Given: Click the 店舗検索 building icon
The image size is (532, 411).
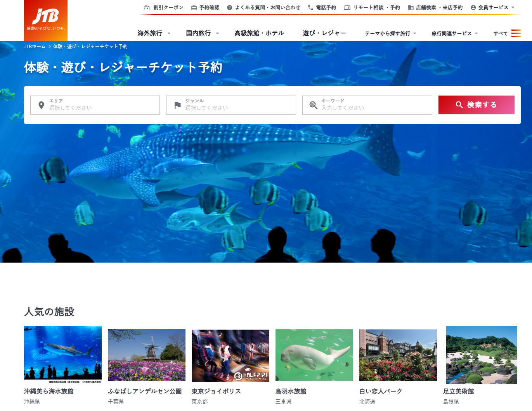Looking at the screenshot, I should coord(411,7).
